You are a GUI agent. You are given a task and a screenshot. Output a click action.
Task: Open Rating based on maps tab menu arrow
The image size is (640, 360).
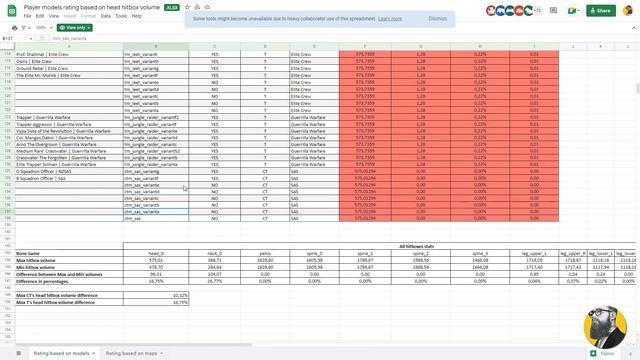(162, 353)
